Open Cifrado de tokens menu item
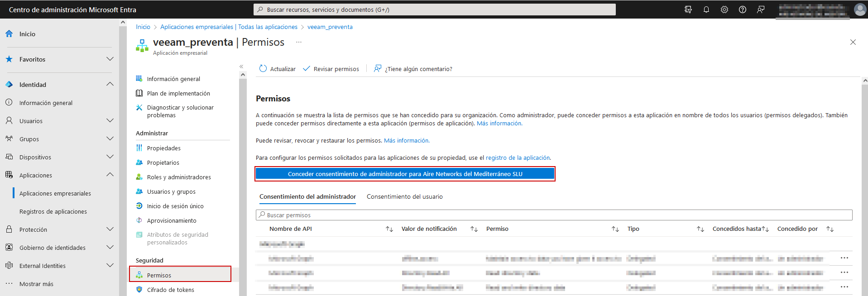 pos(170,290)
